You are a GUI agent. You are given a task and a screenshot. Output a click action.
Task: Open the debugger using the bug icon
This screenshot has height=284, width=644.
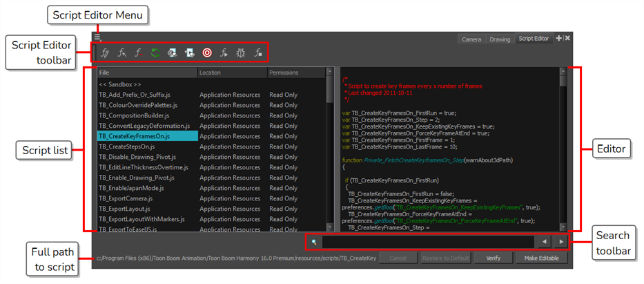241,53
